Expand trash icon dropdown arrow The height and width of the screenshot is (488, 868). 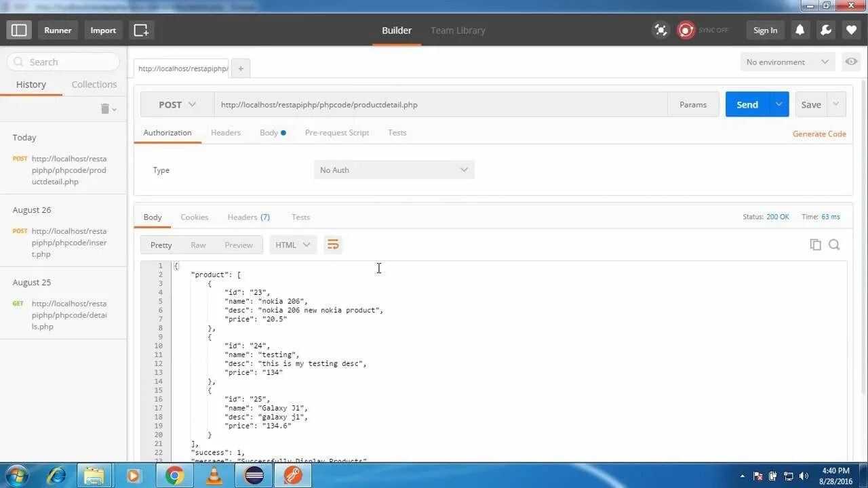pos(114,109)
